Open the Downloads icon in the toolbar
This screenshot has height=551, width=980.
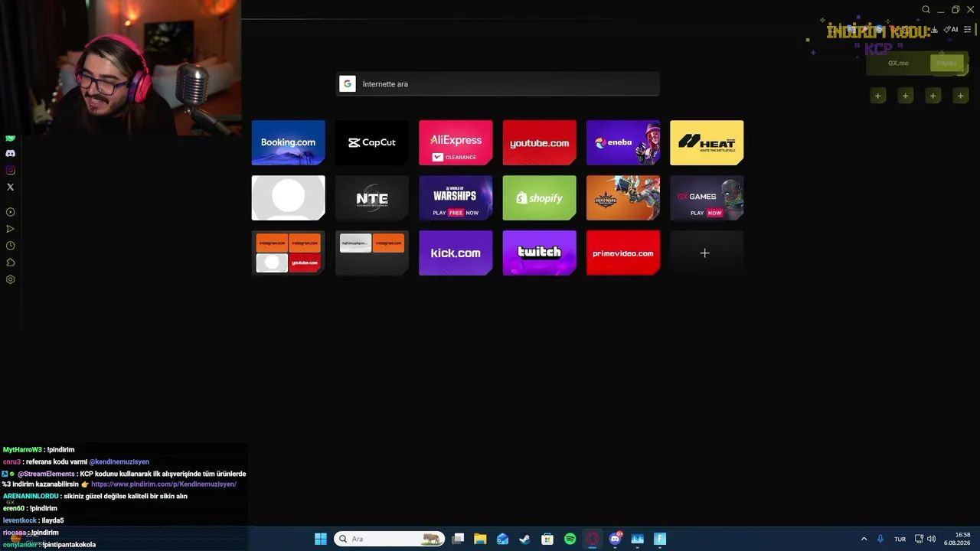tap(935, 30)
